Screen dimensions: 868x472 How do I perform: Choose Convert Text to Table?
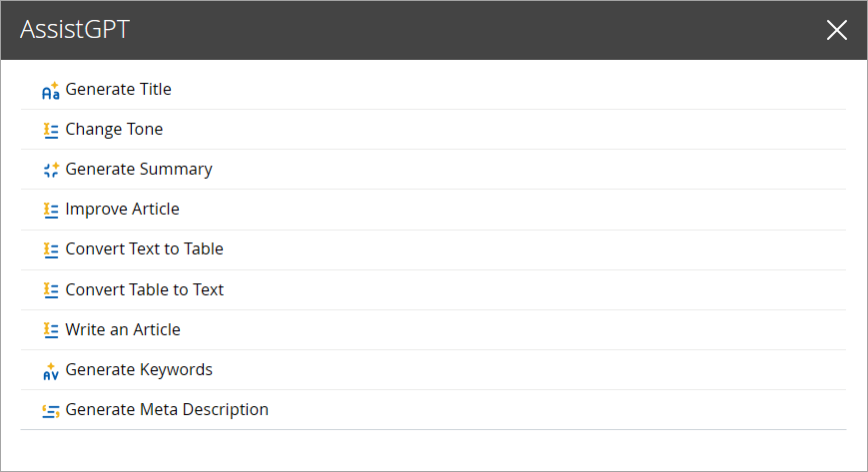click(x=145, y=249)
